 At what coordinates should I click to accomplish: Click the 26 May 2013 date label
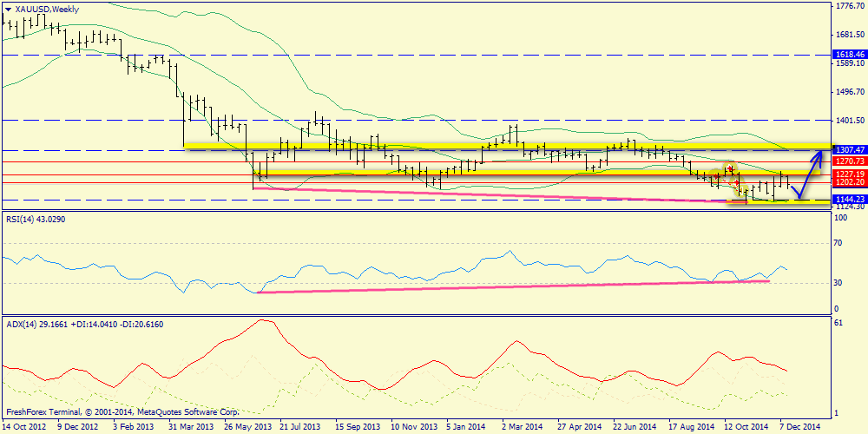(249, 427)
